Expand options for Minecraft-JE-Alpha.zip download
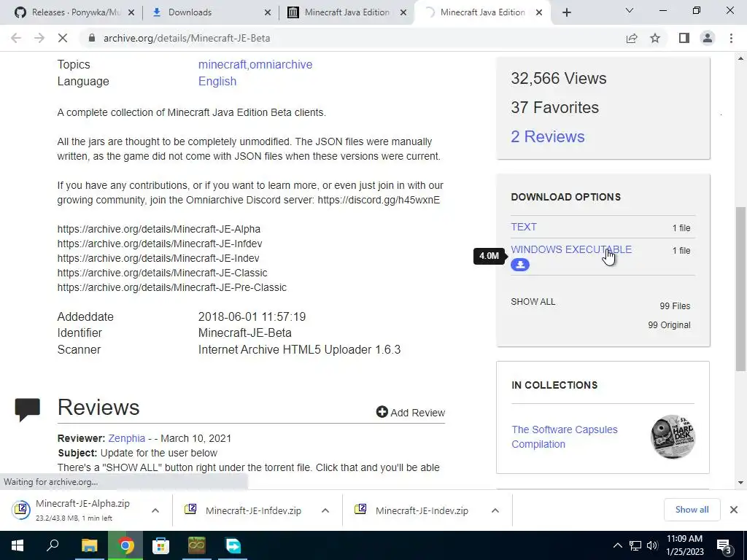Screen dimensions: 747x560 tap(155, 510)
